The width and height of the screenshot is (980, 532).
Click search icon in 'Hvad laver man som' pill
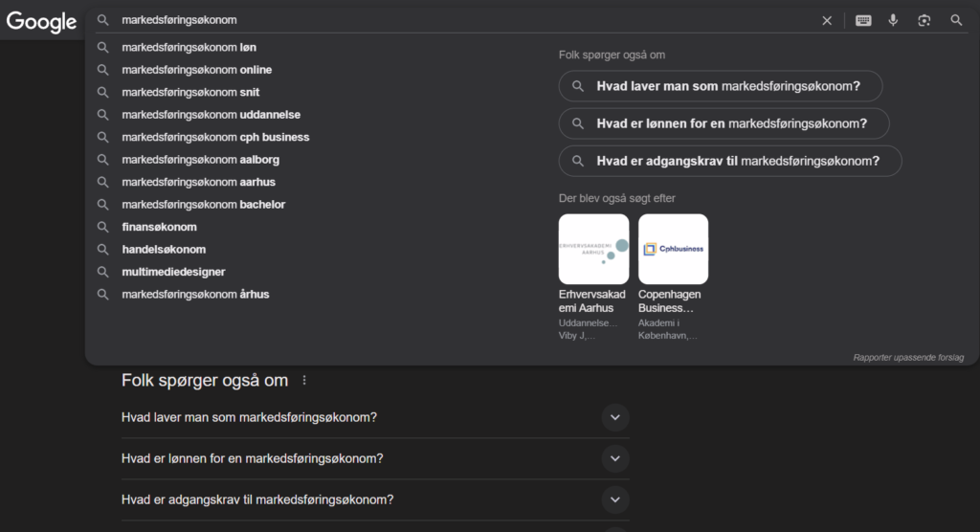578,86
